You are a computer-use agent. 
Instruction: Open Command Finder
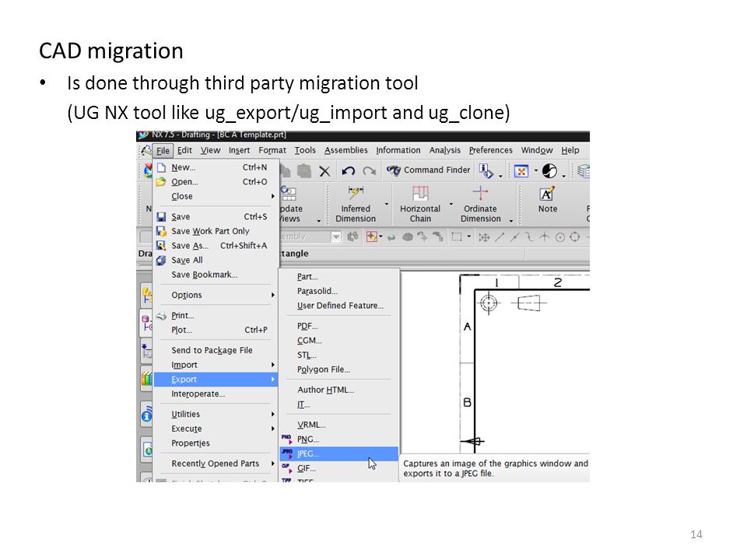point(428,170)
